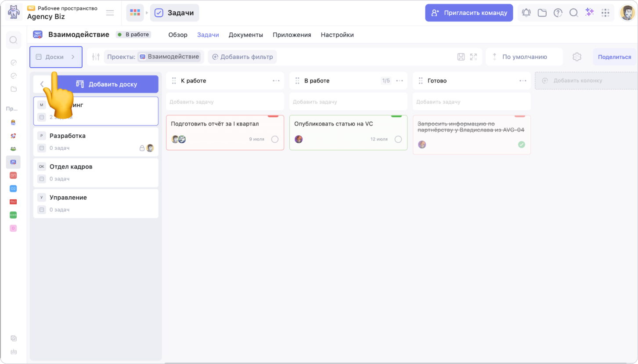Switch to the Документы tab
The width and height of the screenshot is (638, 364).
pyautogui.click(x=245, y=35)
